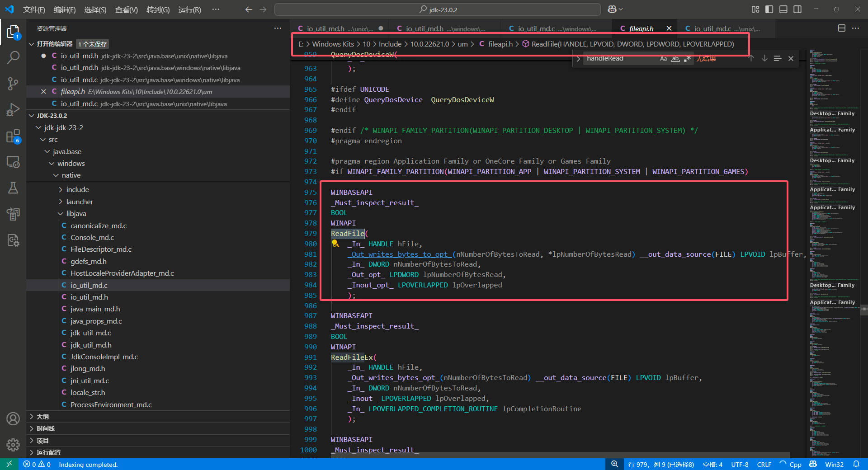Open the Testing flask icon view
The image size is (868, 470).
13,188
